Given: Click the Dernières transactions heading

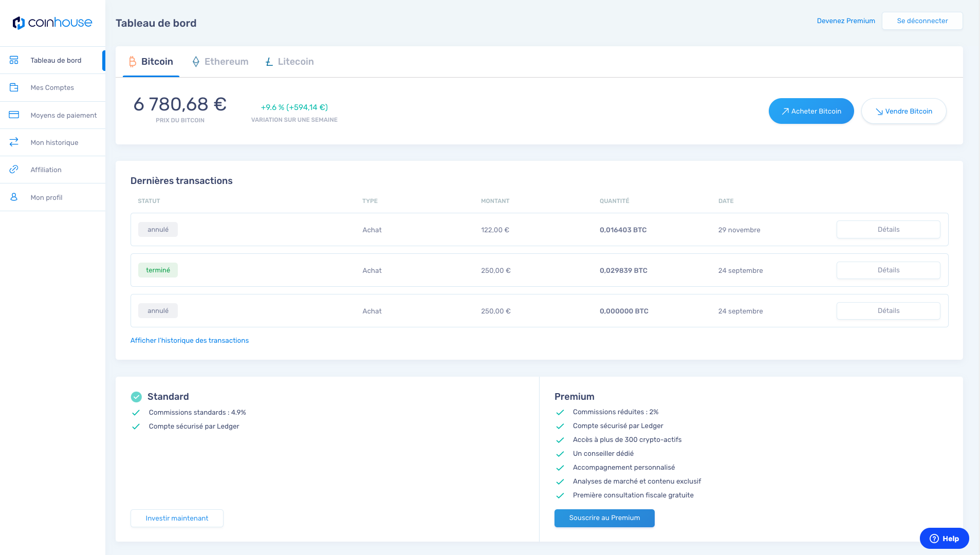Looking at the screenshot, I should pyautogui.click(x=181, y=181).
